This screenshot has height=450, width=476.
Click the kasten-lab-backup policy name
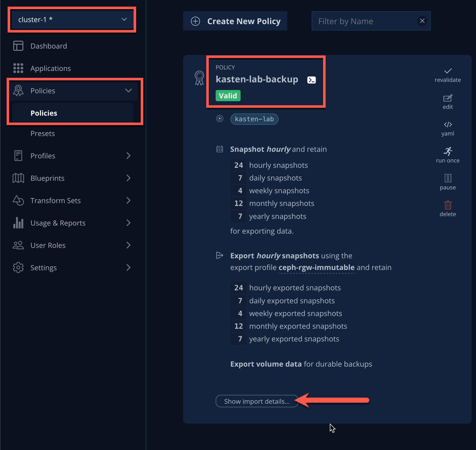[x=257, y=79]
